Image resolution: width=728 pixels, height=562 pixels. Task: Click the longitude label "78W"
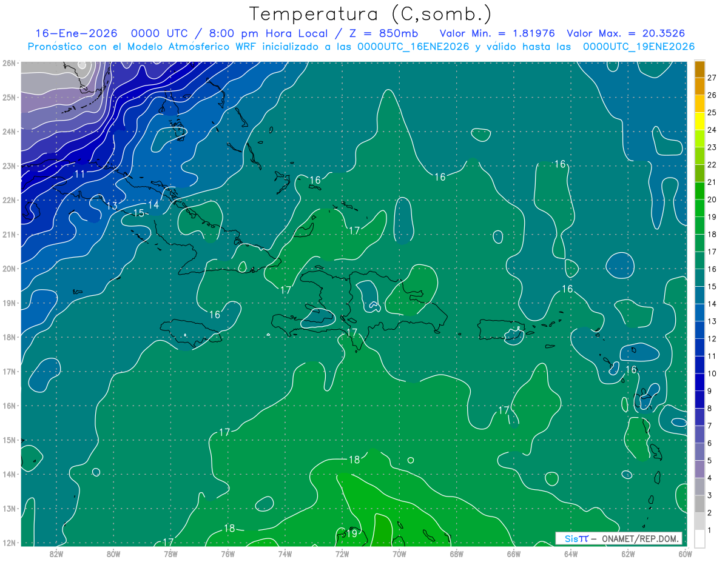[x=170, y=554]
